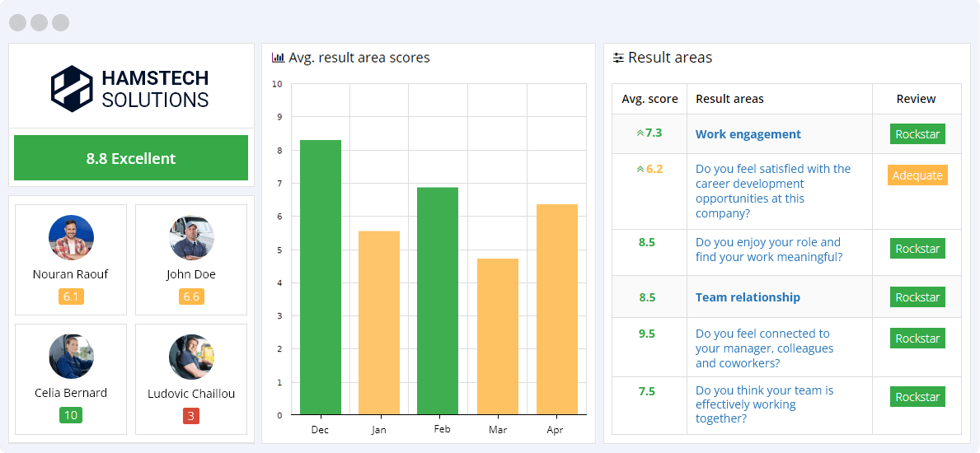Screen dimensions: 980x453
Task: Click the Rockstar badge for Team relationship
Action: click(x=917, y=297)
